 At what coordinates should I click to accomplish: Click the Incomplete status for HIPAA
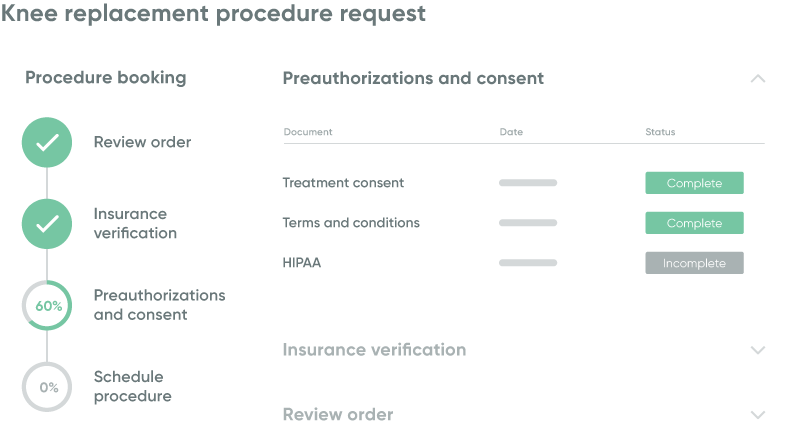(x=694, y=263)
